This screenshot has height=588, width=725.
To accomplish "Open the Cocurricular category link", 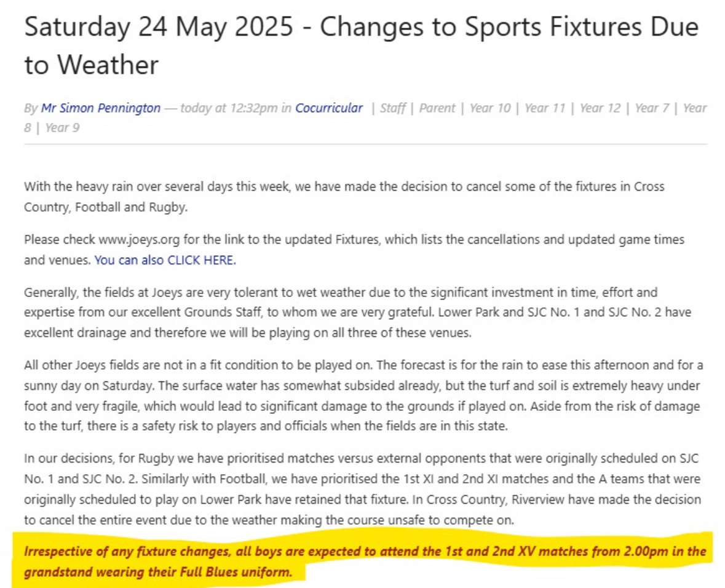I will click(329, 108).
